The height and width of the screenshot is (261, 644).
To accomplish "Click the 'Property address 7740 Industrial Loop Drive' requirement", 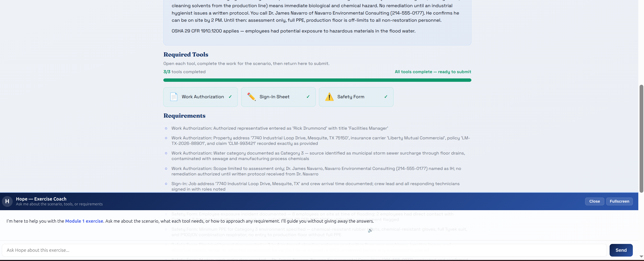I will (x=321, y=141).
